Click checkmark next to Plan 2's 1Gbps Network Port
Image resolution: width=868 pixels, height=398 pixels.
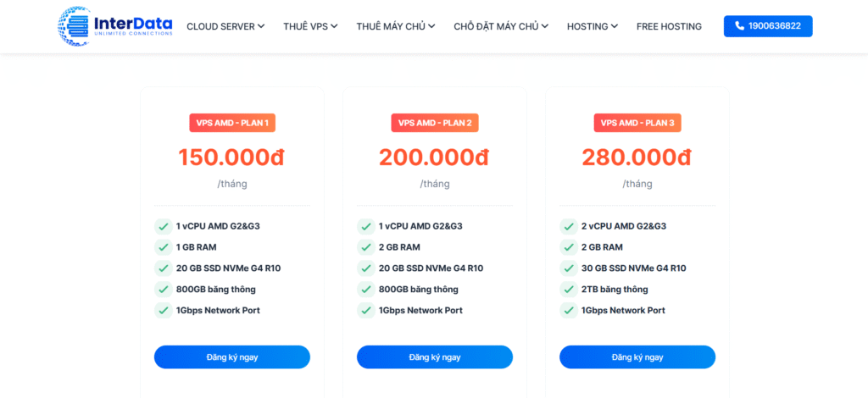coord(365,311)
